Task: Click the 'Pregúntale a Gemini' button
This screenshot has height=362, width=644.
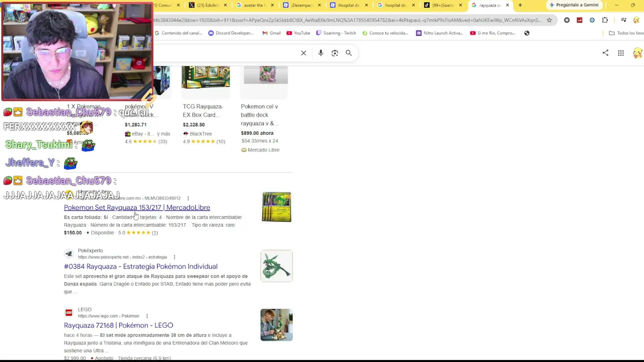Action: 574,5
